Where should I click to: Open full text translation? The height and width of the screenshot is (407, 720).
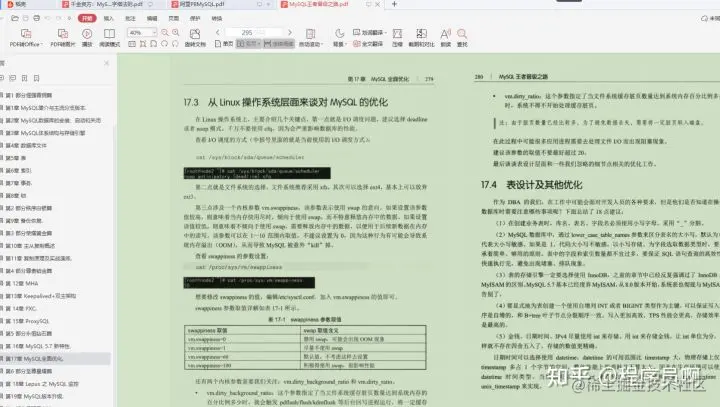368,44
